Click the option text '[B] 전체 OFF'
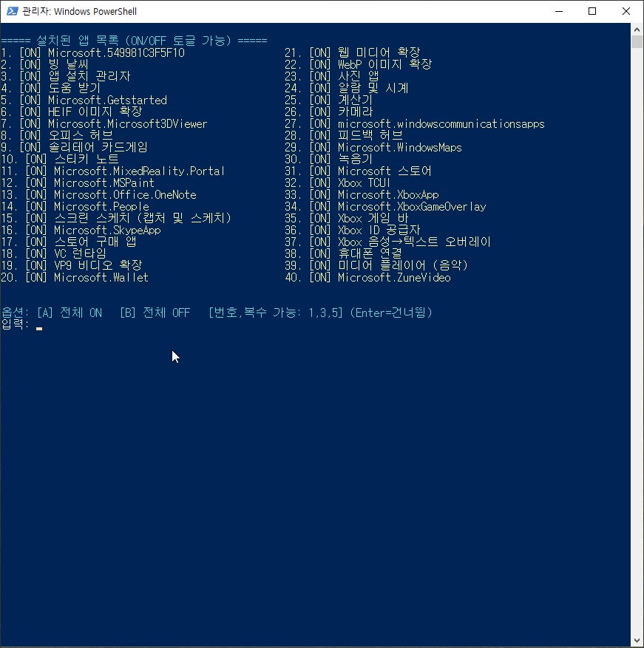 [x=155, y=313]
